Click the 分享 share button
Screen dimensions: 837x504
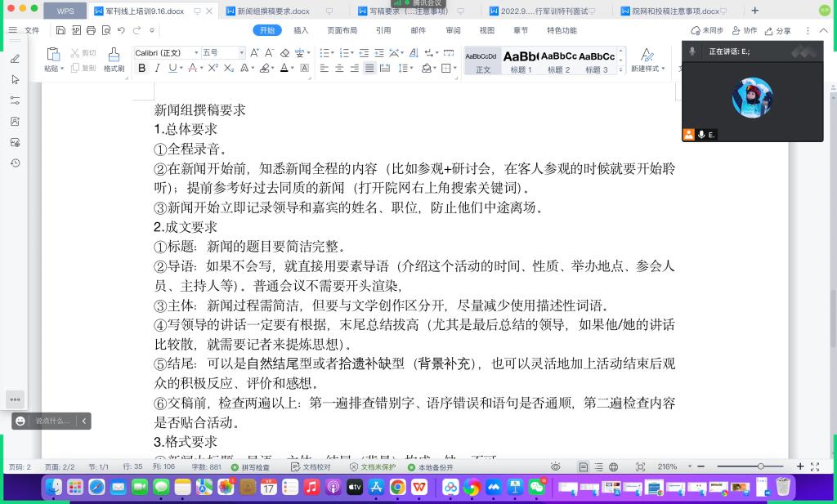point(777,30)
